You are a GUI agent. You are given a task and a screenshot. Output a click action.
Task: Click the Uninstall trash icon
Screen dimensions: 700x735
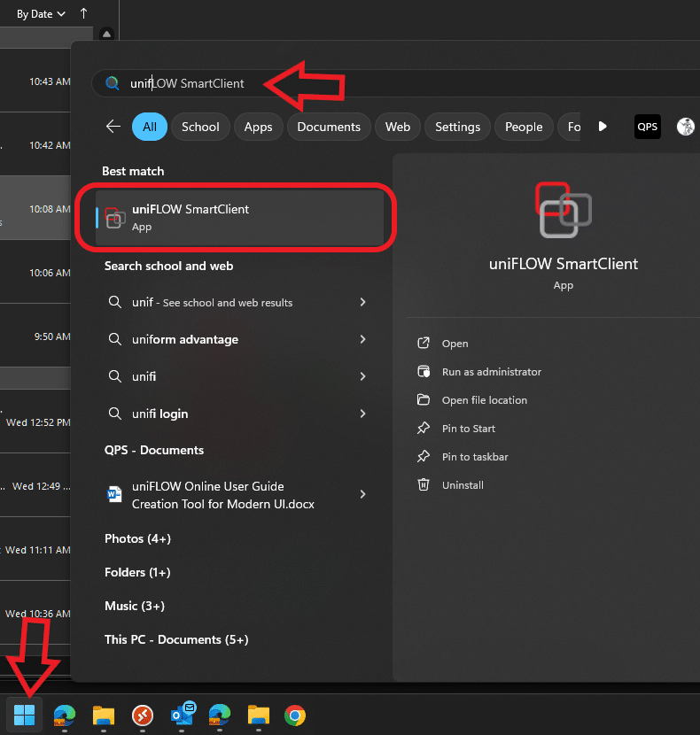pos(424,484)
